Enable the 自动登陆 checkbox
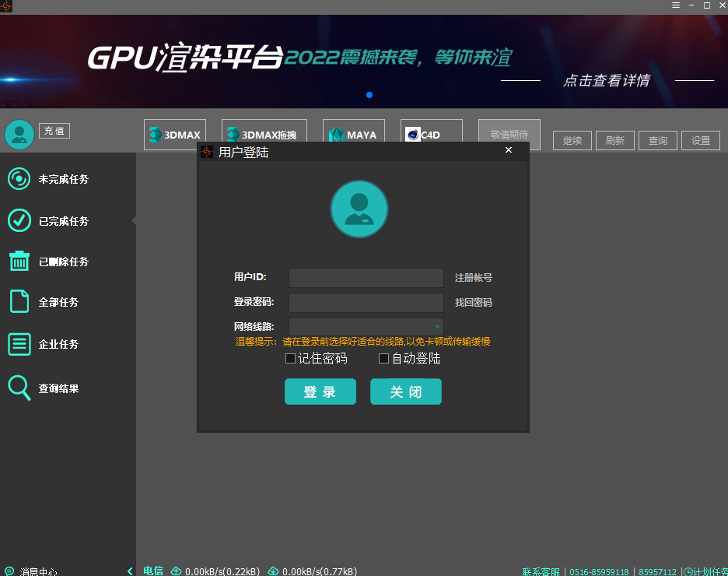Image resolution: width=728 pixels, height=576 pixels. 383,359
